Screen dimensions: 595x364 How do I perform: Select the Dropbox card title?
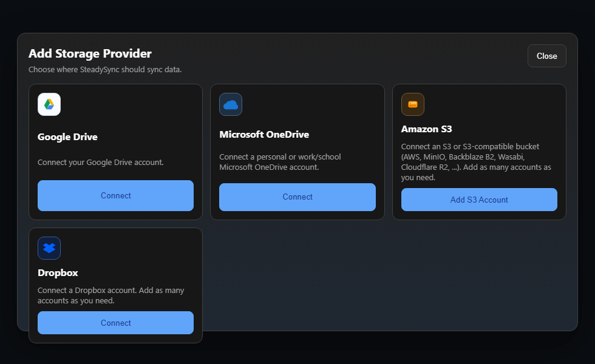click(58, 273)
